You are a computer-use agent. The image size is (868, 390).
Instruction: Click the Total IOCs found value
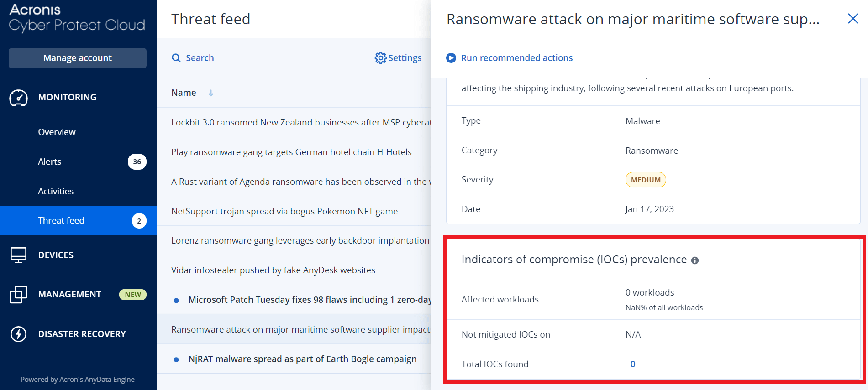(632, 364)
